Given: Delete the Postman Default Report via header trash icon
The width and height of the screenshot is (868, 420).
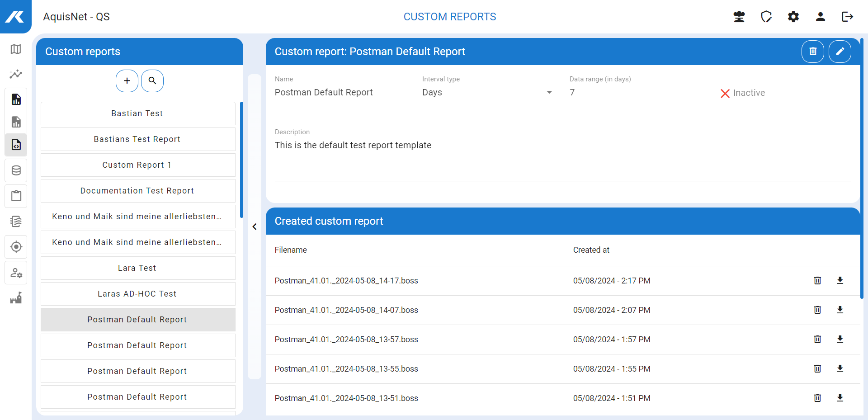Looking at the screenshot, I should tap(812, 52).
